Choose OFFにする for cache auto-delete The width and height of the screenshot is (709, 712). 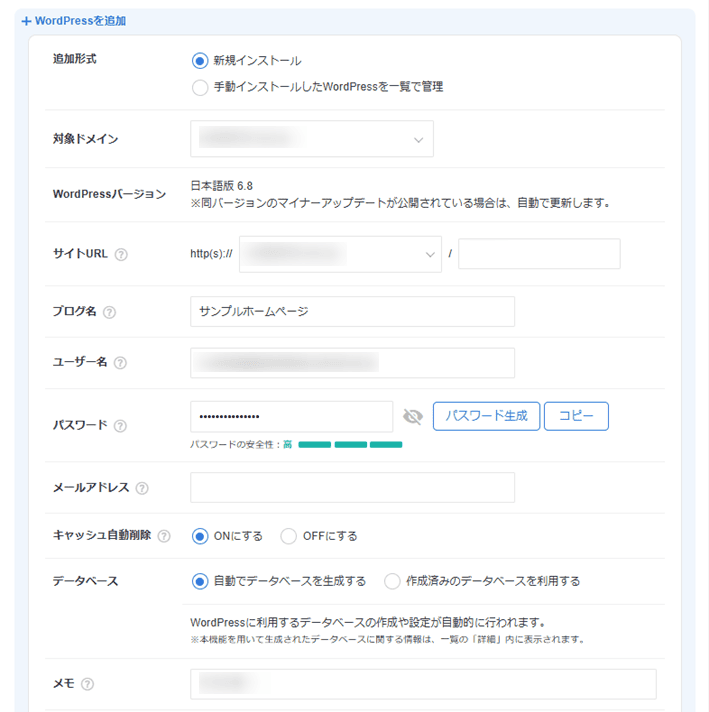tap(288, 536)
